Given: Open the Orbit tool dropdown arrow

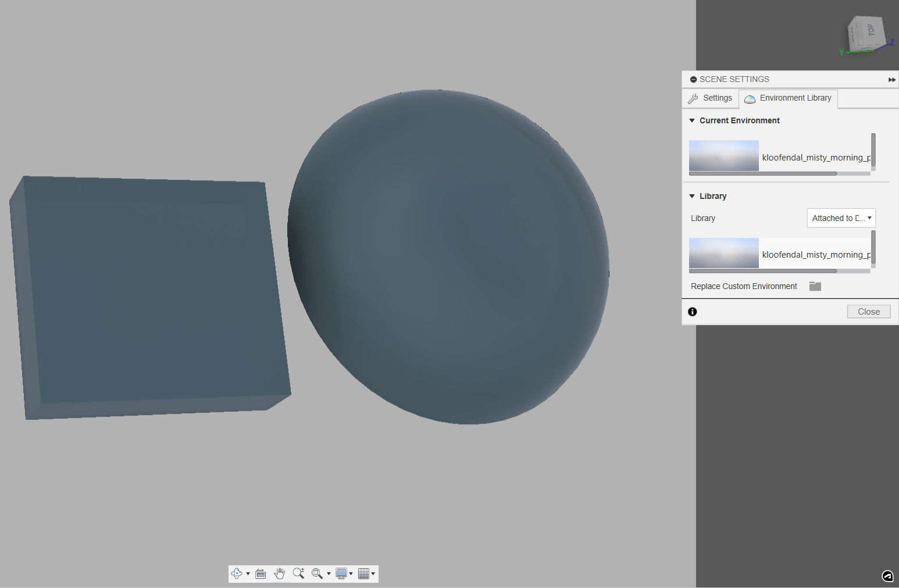Looking at the screenshot, I should 248,573.
